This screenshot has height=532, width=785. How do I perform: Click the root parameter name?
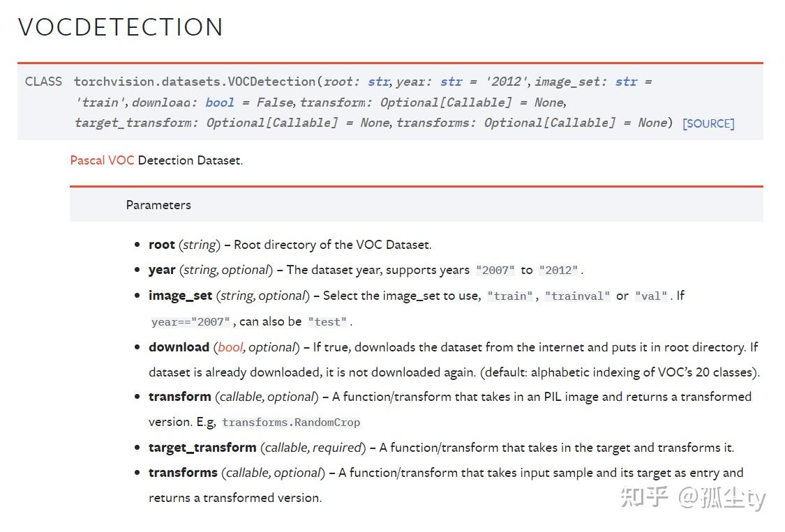[x=161, y=245]
